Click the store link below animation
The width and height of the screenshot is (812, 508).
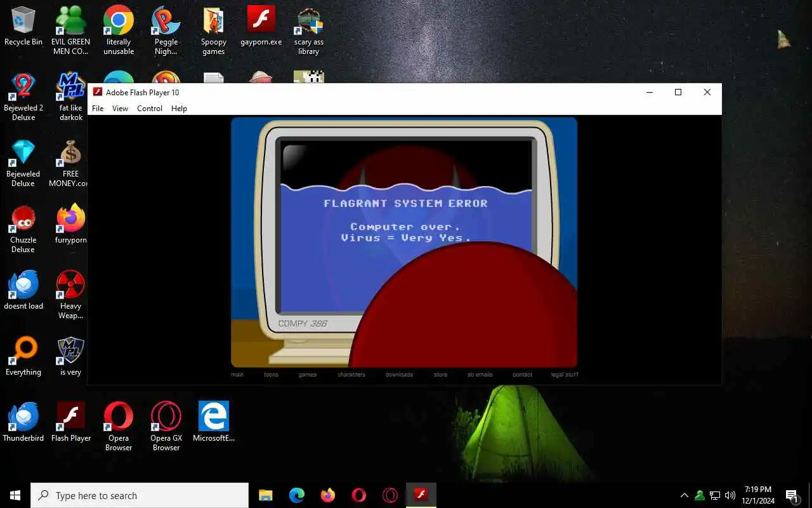(x=441, y=375)
